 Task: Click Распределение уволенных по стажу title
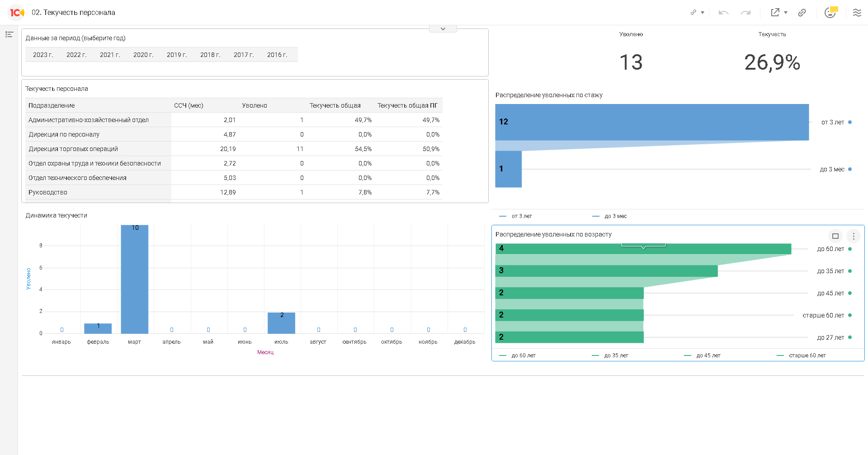(549, 95)
